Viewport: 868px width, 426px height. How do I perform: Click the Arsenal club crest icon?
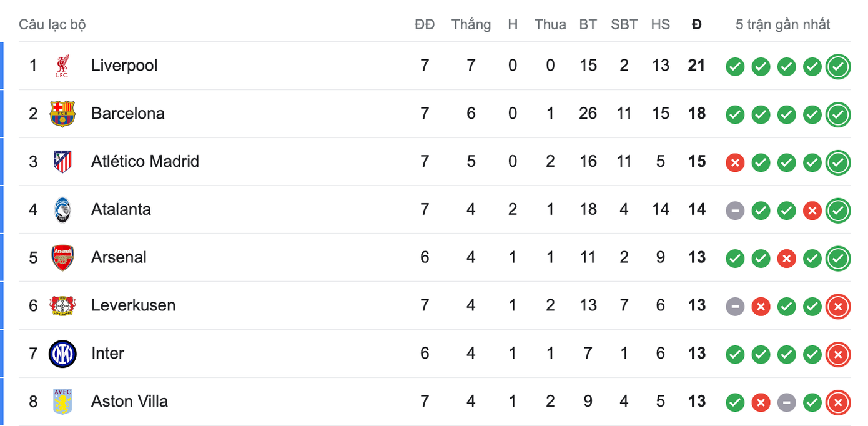[x=62, y=257]
